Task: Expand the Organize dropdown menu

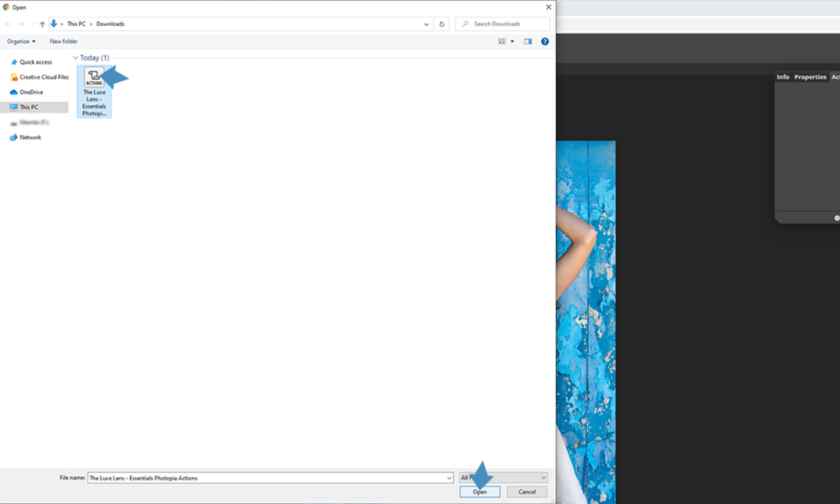Action: (x=21, y=41)
